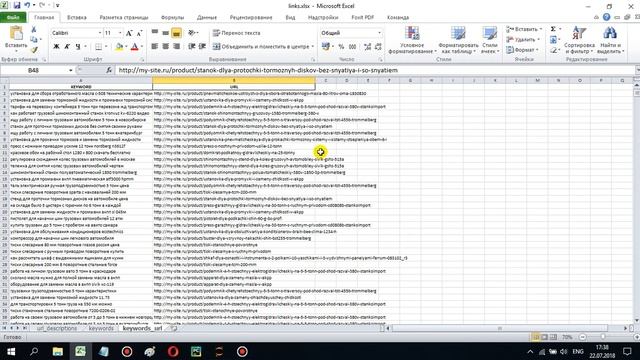This screenshot has width=640, height=360.
Task: Open the Формат cells menu
Action: (522, 50)
